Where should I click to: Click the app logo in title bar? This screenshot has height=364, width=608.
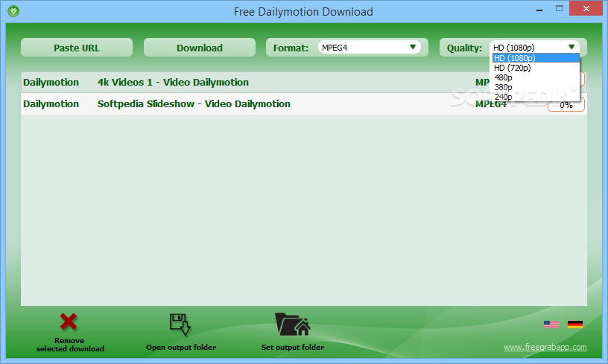coord(13,11)
